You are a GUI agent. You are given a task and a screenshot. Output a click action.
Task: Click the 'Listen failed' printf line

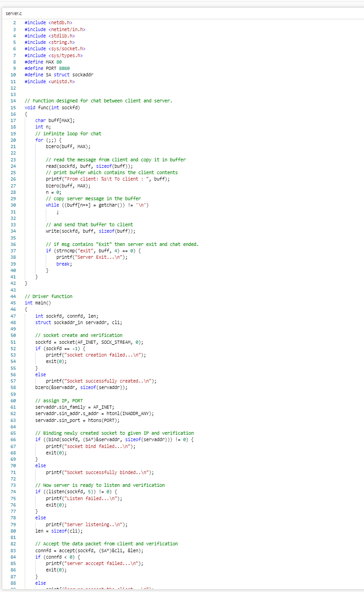tap(84, 498)
